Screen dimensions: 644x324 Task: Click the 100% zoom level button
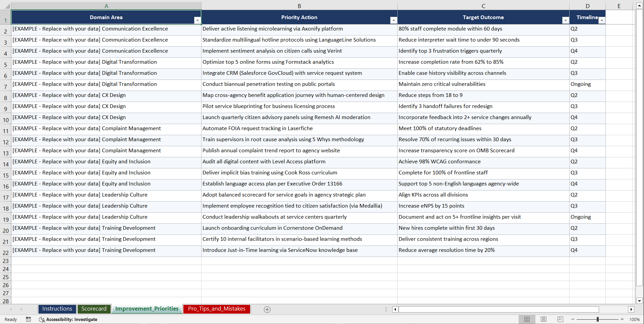coord(635,319)
